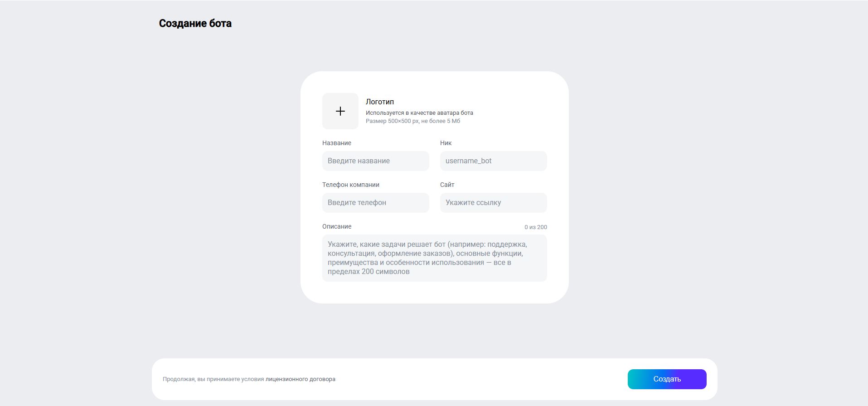Focus the Название input field

(x=375, y=161)
